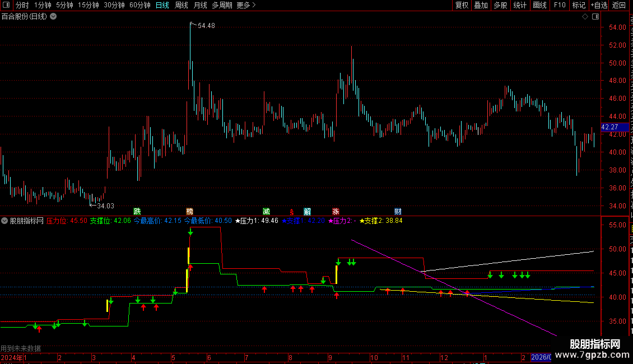Click the red $ info marker
The height and width of the screenshot is (364, 633).
tap(291, 212)
